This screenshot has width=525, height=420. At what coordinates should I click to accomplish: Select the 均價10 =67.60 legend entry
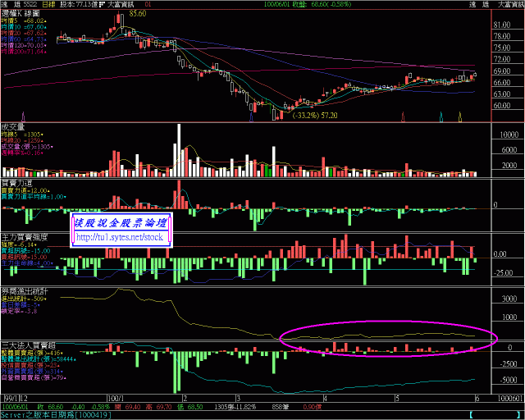click(x=24, y=27)
